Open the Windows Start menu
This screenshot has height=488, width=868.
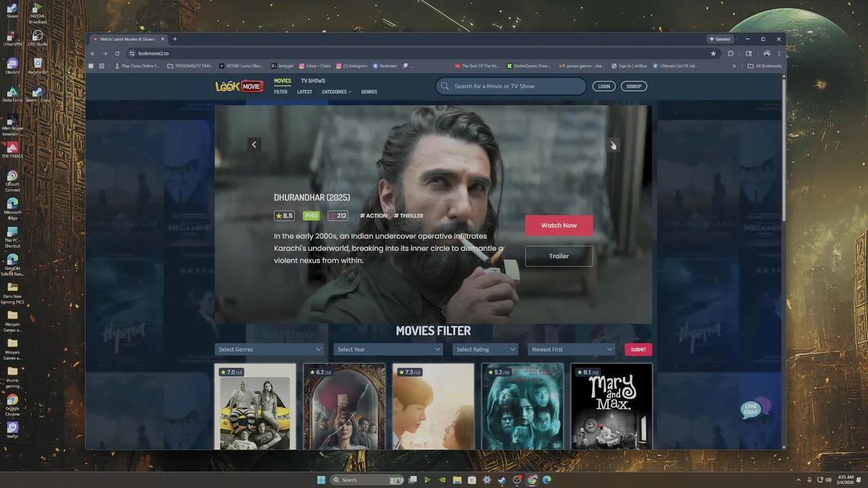click(321, 480)
